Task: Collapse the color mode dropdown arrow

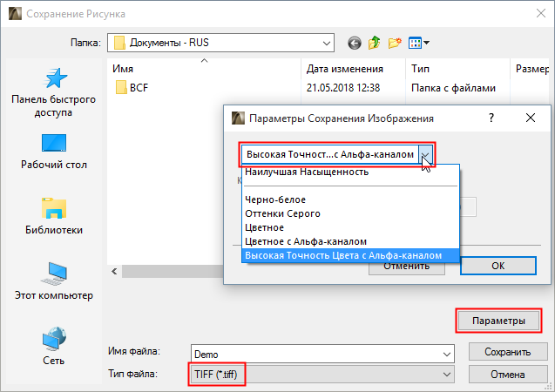Action: point(426,154)
